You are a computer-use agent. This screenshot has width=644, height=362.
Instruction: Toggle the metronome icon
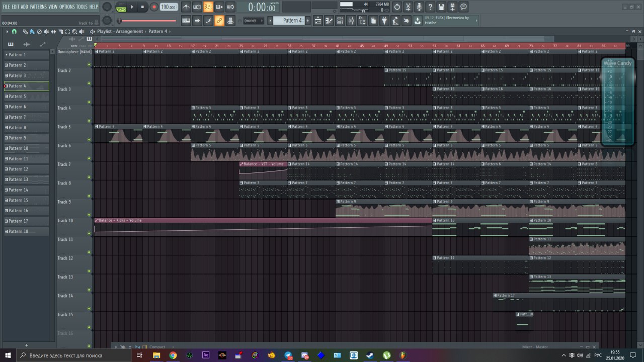[x=186, y=7]
